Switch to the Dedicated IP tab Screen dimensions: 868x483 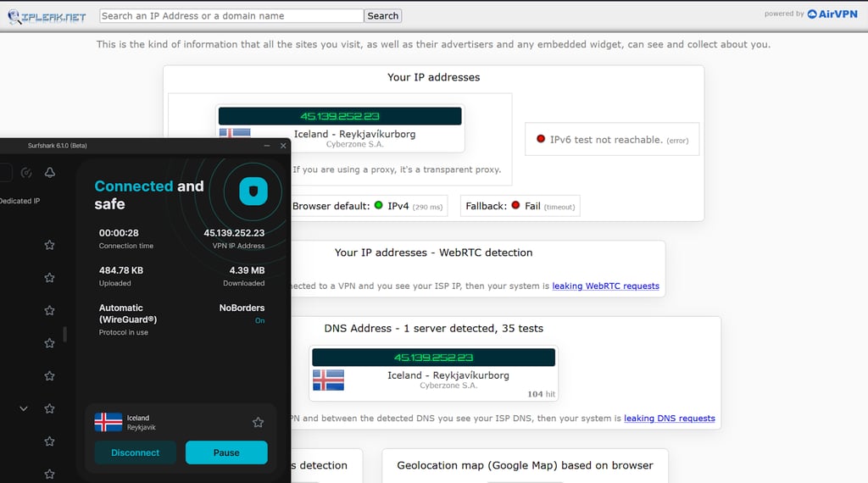point(20,201)
